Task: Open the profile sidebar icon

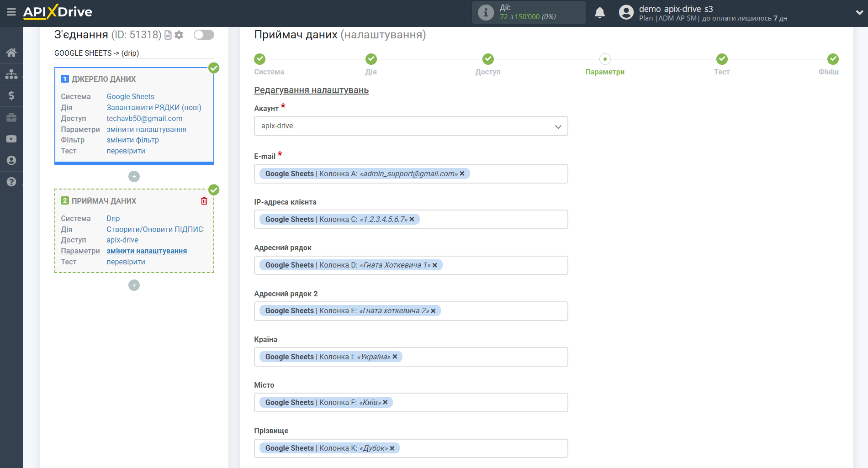Action: click(x=11, y=160)
